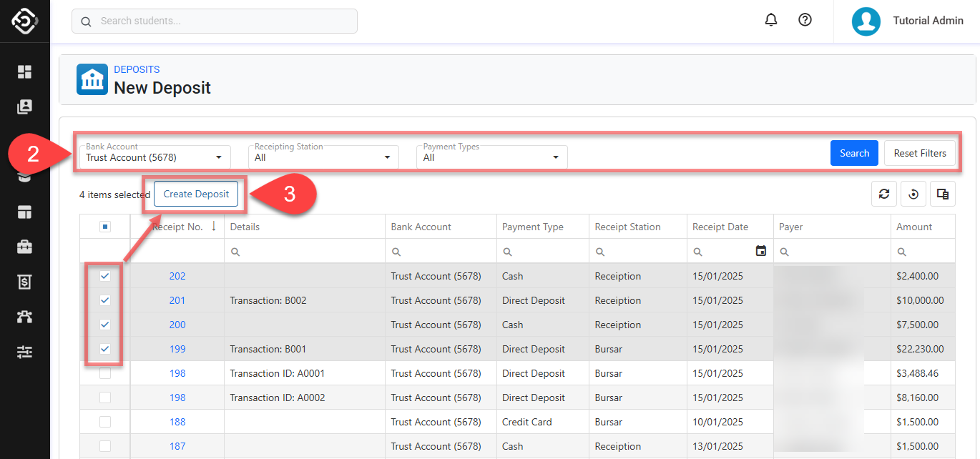
Task: Open the receipt date calendar icon
Action: (761, 251)
